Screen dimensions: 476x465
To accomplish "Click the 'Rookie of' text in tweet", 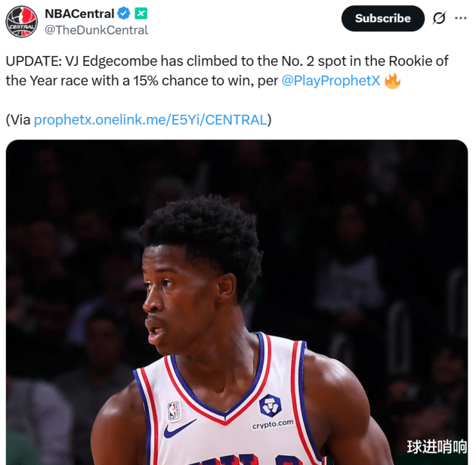I will pos(418,61).
